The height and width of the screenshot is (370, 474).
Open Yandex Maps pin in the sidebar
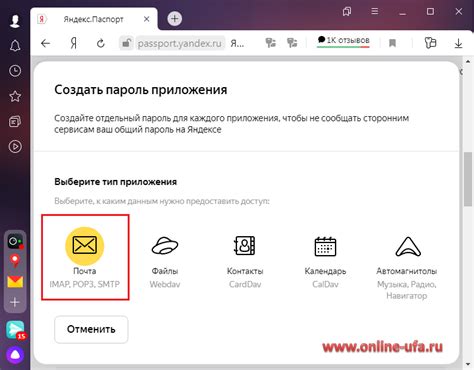click(x=15, y=261)
